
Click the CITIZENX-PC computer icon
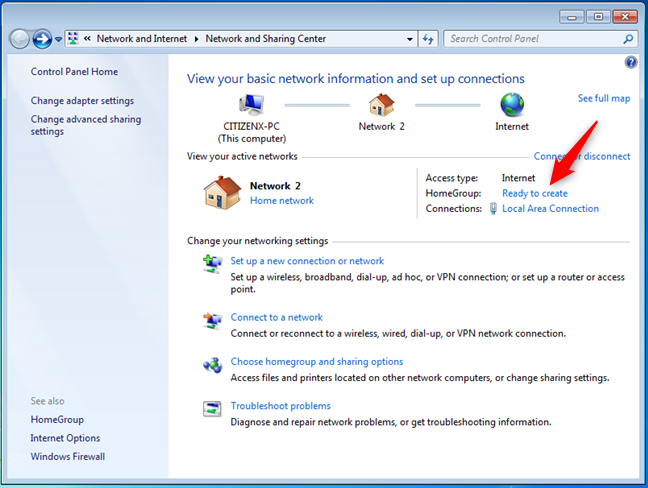click(251, 105)
